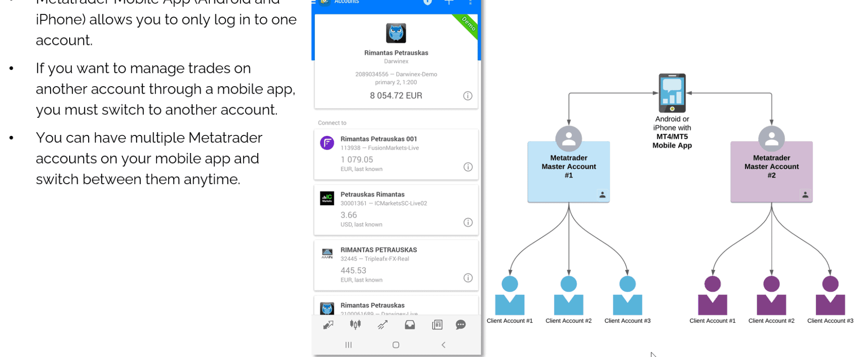Open Quotes tab with the two-arrows icon
Viewport: 868px width, 357px height.
(x=328, y=325)
